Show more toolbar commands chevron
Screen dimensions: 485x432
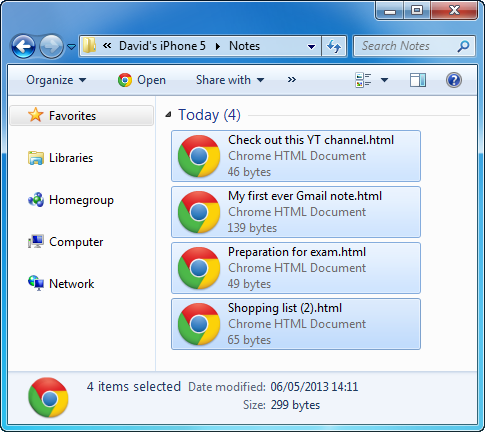(x=292, y=80)
